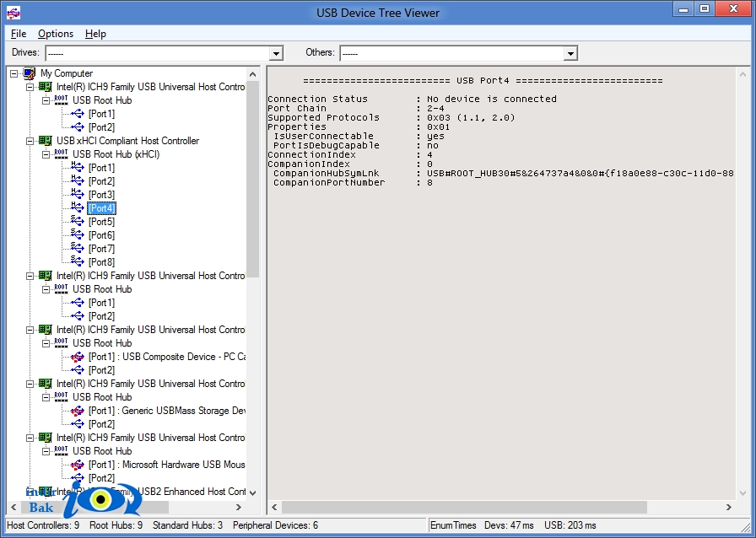Click the SuperSpeed port icon beside Port6
This screenshot has height=538, width=756.
77,234
